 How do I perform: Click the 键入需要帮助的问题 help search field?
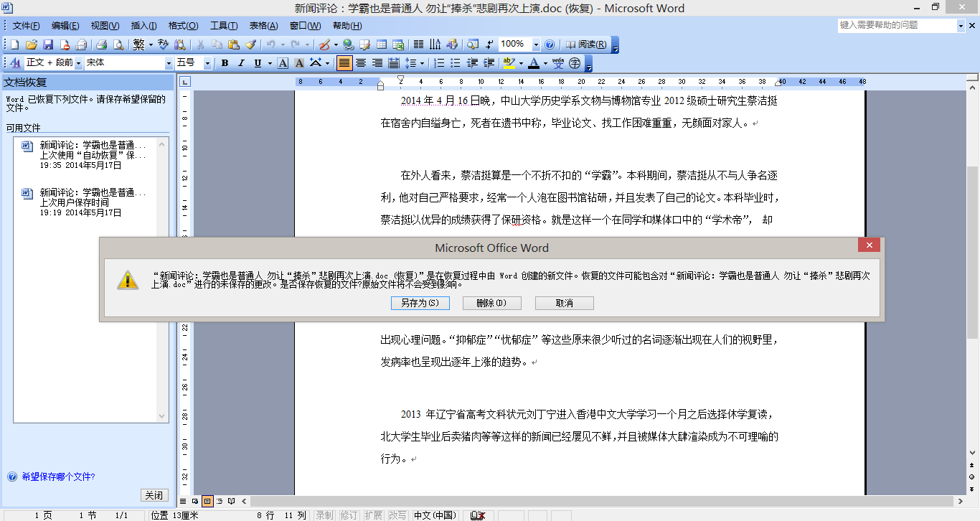click(897, 25)
